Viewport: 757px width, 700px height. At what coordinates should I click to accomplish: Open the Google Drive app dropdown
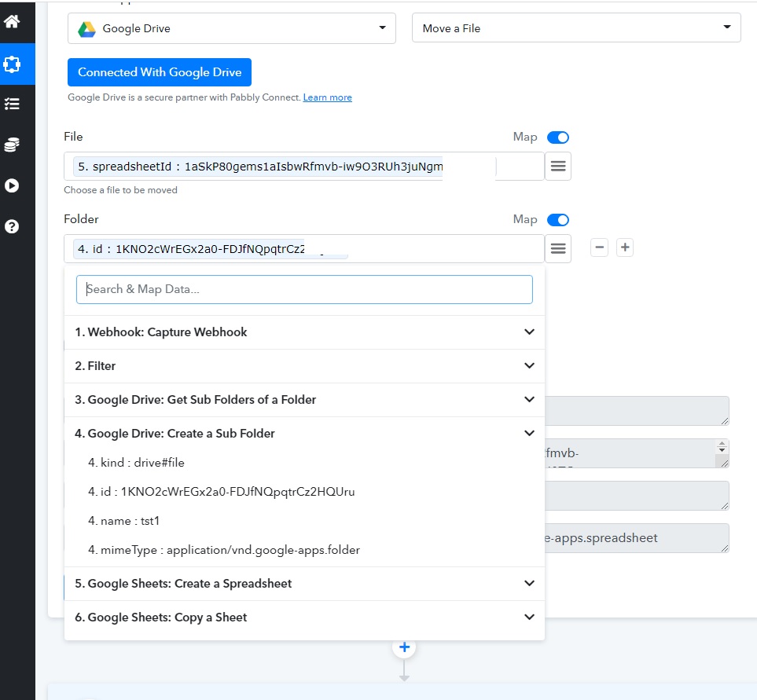coord(232,28)
